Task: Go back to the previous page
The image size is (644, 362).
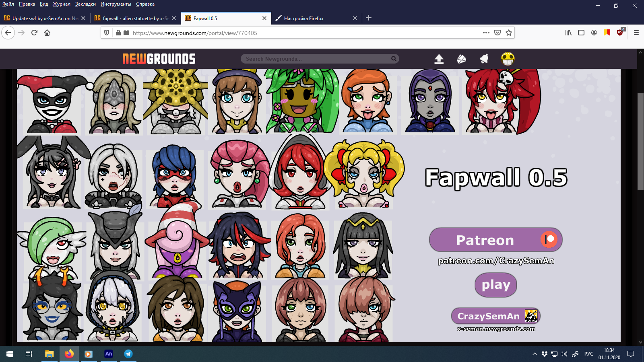Action: pos(8,33)
